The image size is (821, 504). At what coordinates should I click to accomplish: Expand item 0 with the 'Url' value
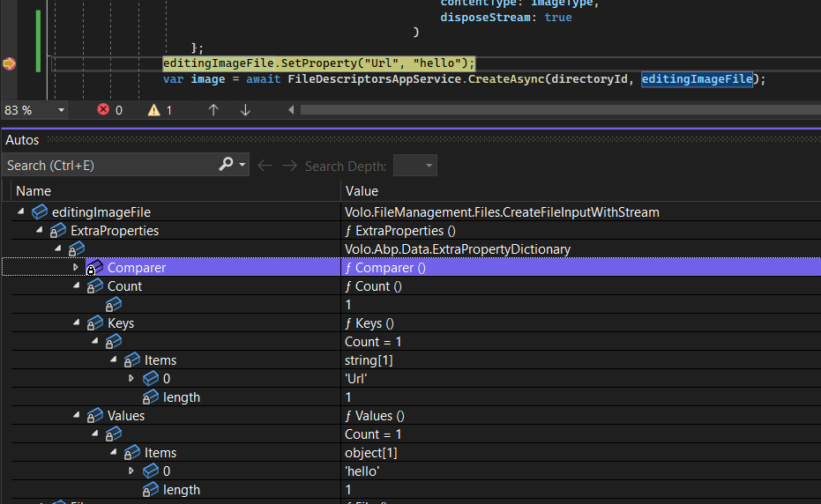(x=131, y=379)
